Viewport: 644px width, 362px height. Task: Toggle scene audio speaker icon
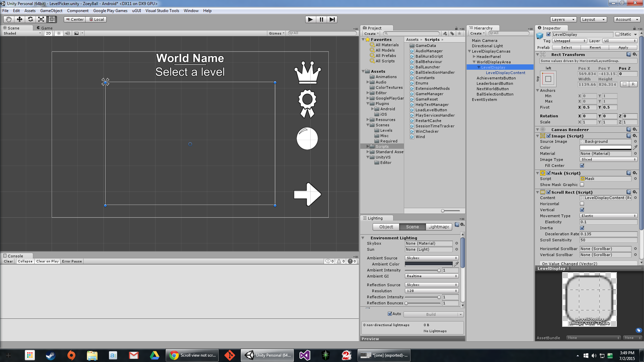[x=67, y=33]
